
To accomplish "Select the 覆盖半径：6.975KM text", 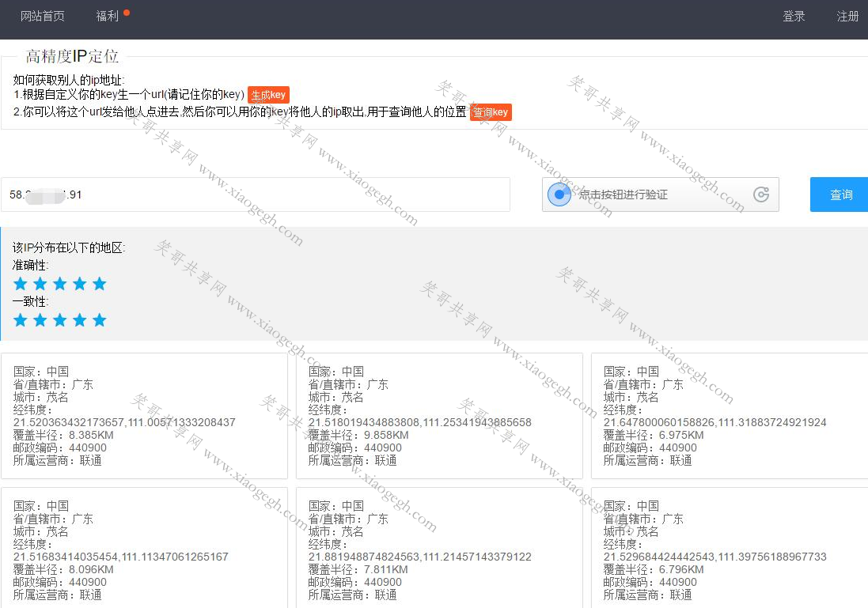I will coord(654,435).
